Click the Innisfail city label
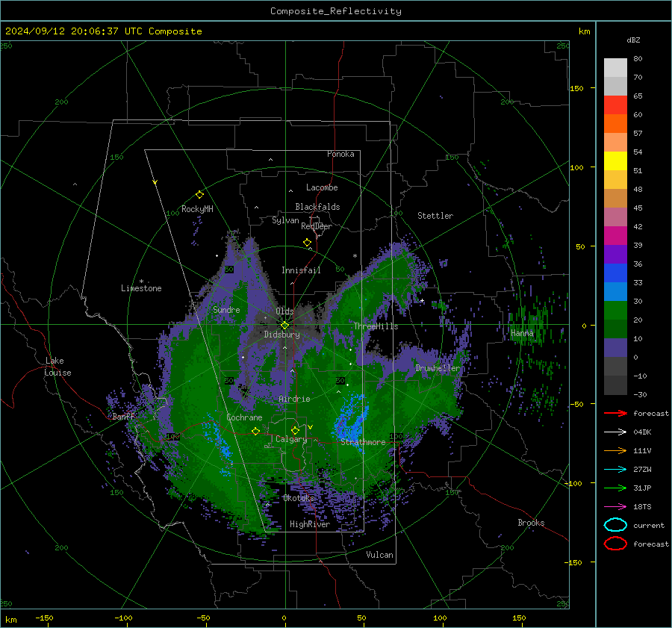This screenshot has width=672, height=628. point(301,270)
